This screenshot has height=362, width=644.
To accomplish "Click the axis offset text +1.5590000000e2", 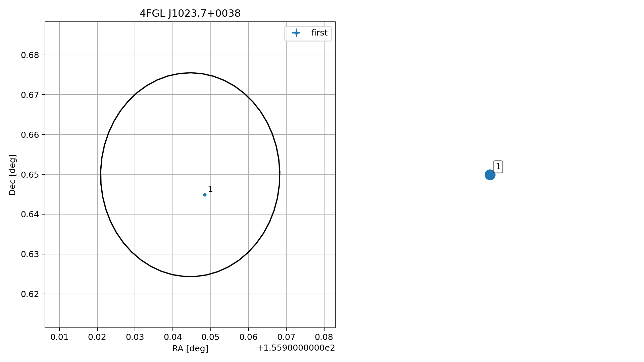I will (x=296, y=348).
